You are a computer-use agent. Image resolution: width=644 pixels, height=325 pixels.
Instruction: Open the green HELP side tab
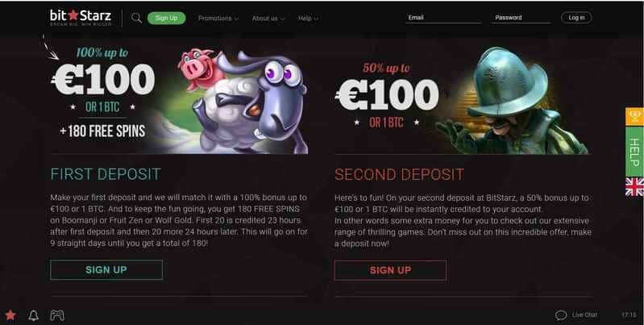click(x=634, y=152)
